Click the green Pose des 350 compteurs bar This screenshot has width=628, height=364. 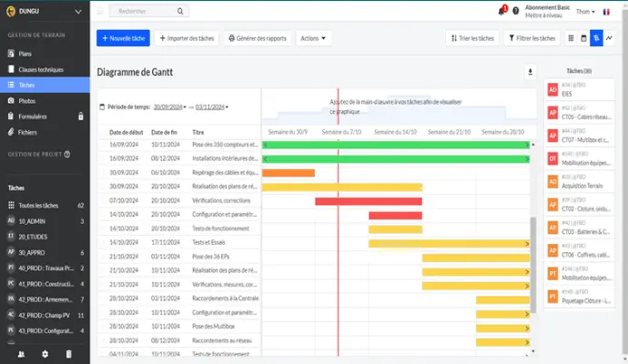tap(396, 145)
